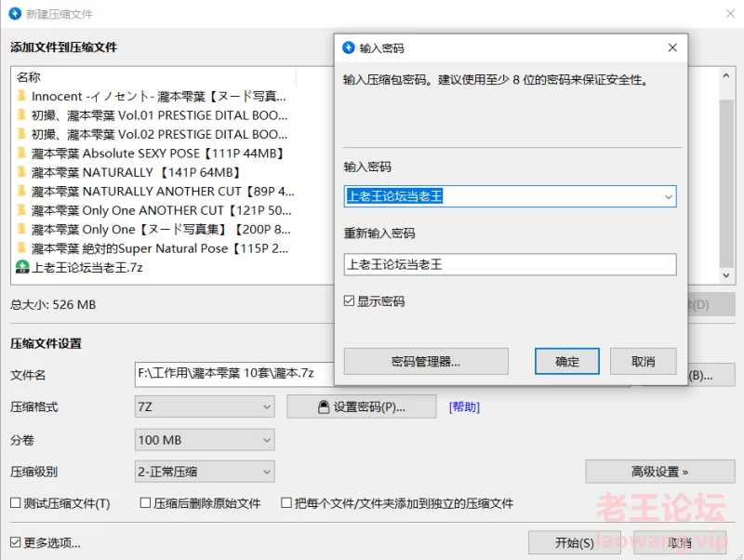Screen dimensions: 744x560
Task: Click the icon in the 输入密码 dialog title bar
Action: (349, 47)
